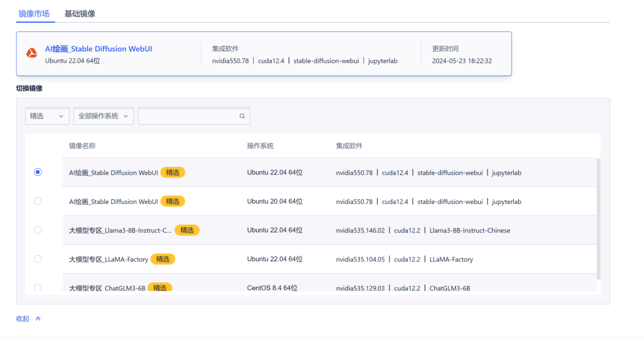Image resolution: width=644 pixels, height=338 pixels.
Task: Click the orange image logo icon
Action: point(32,53)
